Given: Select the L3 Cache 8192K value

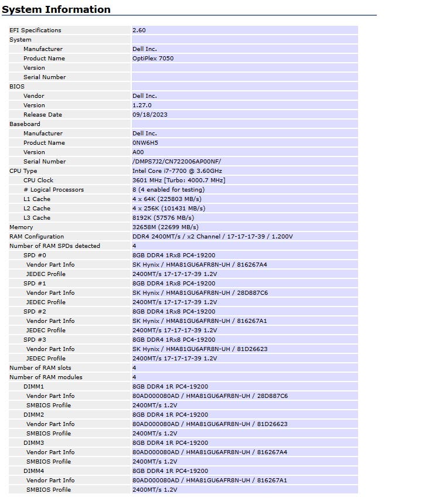Looking at the screenshot, I should (163, 218).
